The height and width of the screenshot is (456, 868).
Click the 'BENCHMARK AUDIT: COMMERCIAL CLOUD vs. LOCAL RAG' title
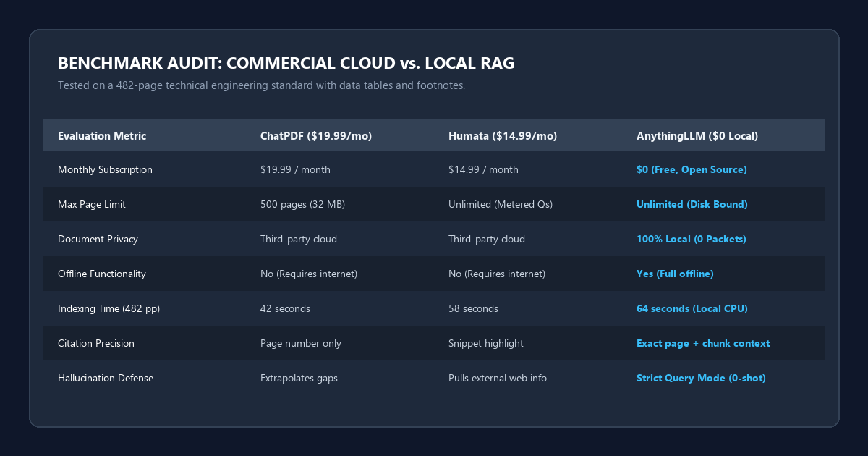(286, 63)
